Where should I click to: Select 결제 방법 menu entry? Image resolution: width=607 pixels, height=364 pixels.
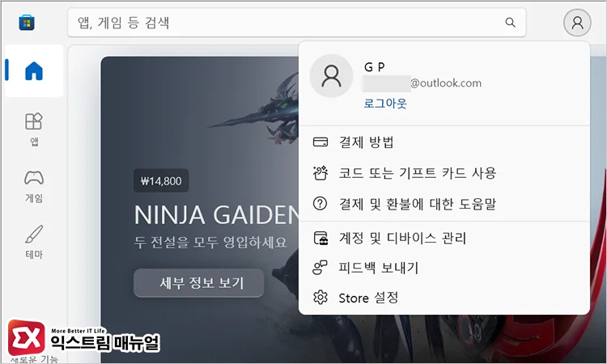pos(444,142)
